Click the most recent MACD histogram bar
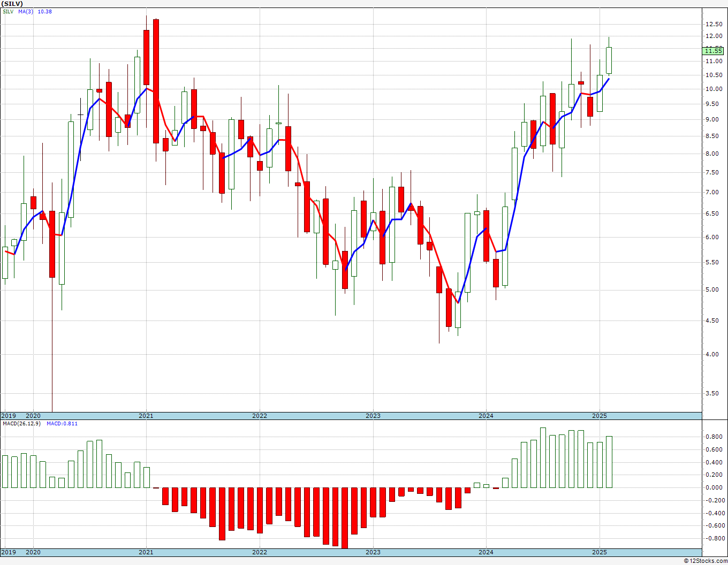Viewport: 728px width, 565px height. (609, 462)
